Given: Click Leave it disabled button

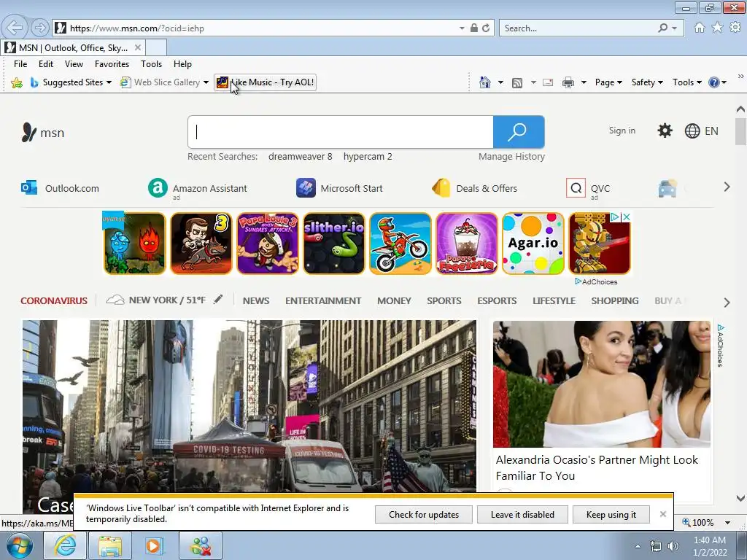Looking at the screenshot, I should (x=522, y=514).
